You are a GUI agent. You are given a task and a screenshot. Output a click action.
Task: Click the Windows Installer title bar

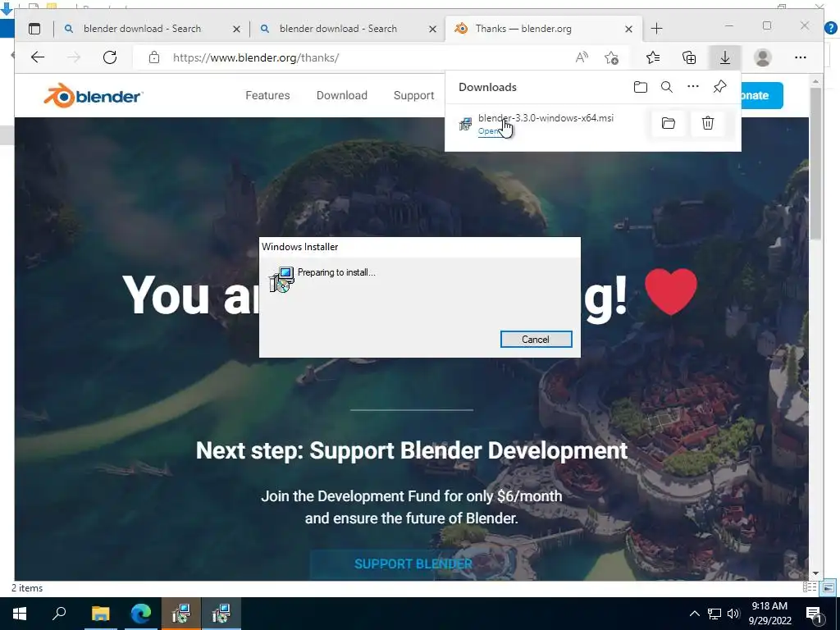point(419,247)
